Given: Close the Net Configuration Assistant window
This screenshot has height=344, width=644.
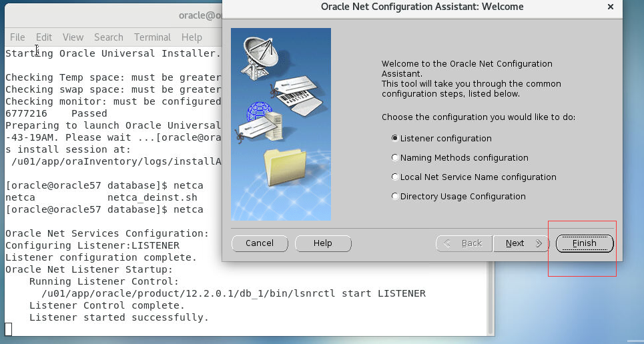Looking at the screenshot, I should tap(611, 7).
